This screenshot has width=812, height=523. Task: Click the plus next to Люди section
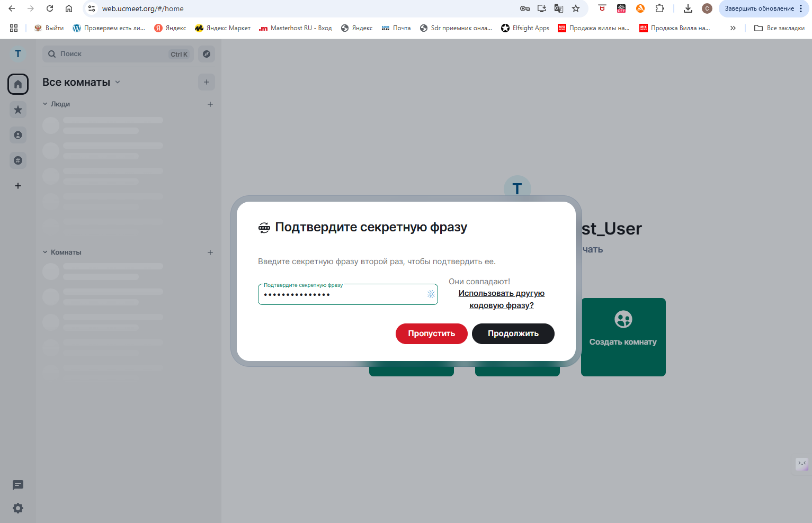click(x=210, y=104)
